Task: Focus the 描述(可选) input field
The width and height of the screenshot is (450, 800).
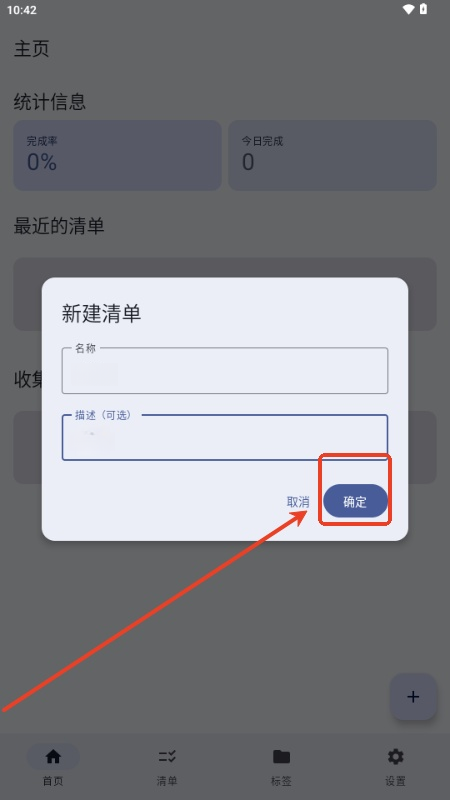Action: tap(225, 437)
